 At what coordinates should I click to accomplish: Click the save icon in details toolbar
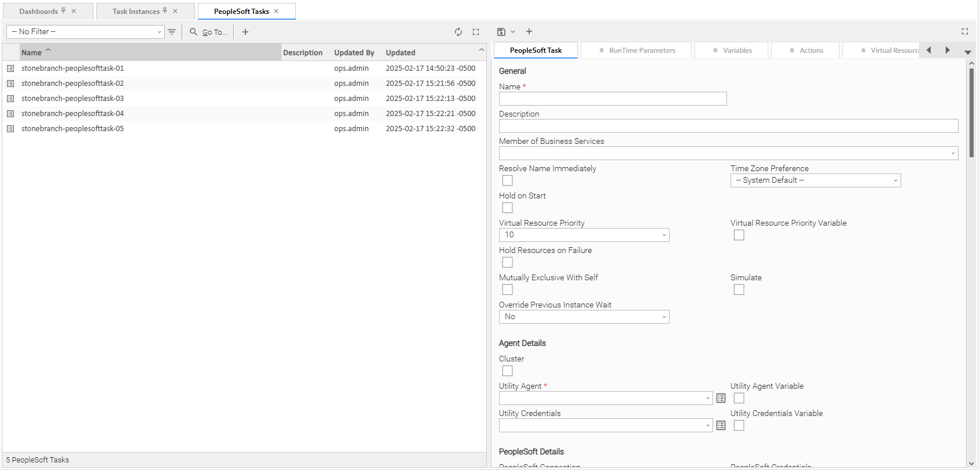501,32
